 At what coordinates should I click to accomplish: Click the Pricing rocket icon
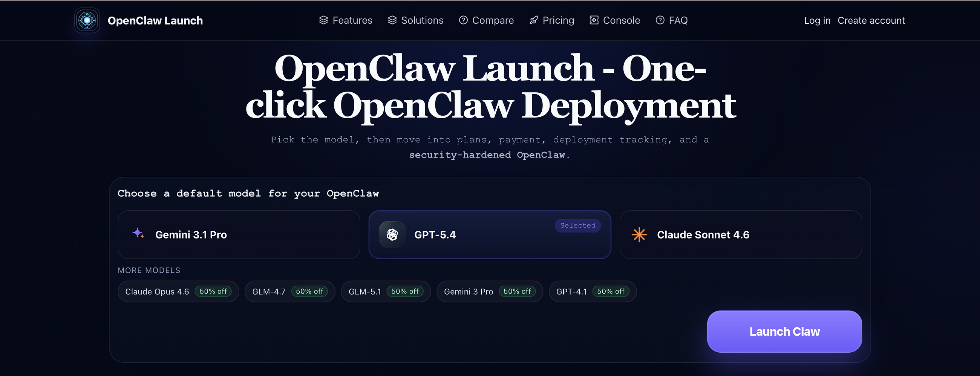click(534, 20)
